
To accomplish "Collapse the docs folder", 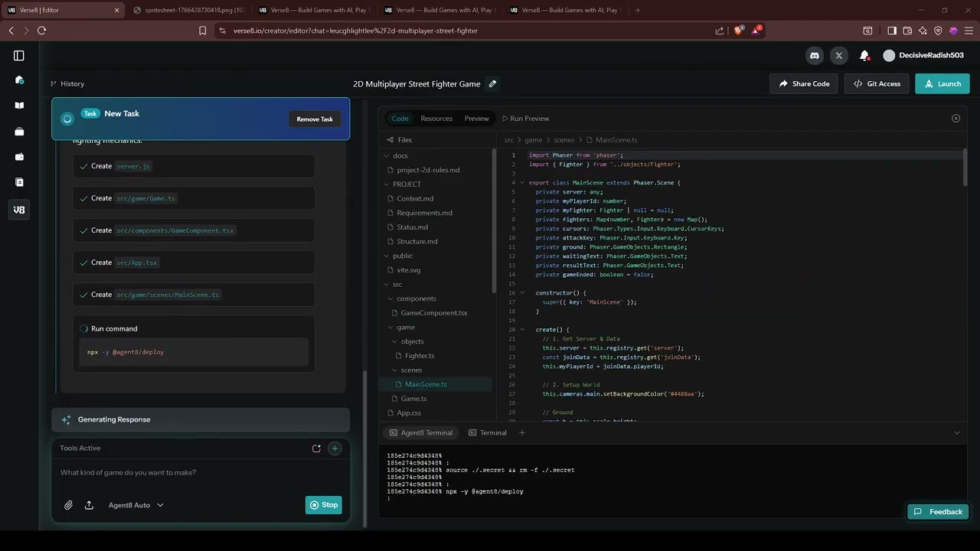I will pyautogui.click(x=387, y=156).
